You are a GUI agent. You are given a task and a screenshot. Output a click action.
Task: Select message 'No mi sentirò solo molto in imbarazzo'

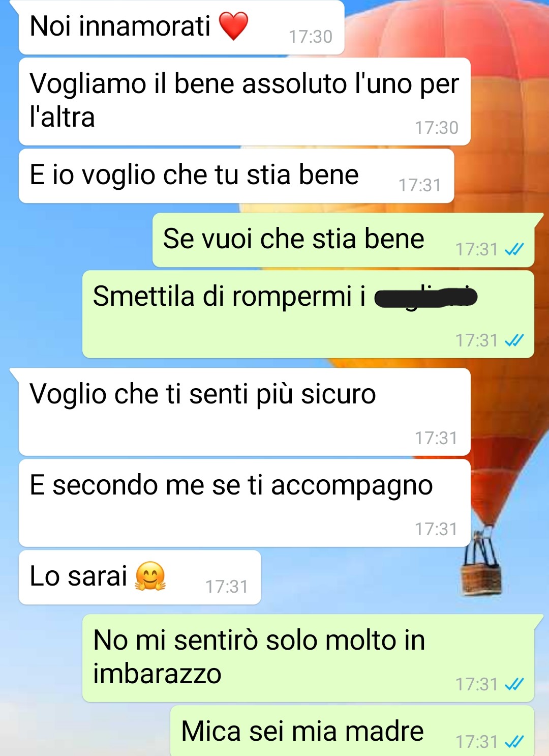(x=308, y=658)
